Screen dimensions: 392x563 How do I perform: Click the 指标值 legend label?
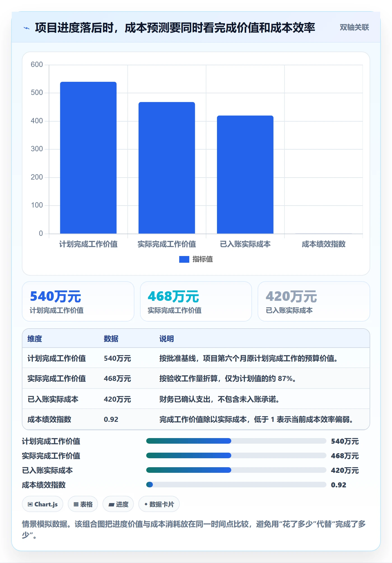pyautogui.click(x=202, y=259)
